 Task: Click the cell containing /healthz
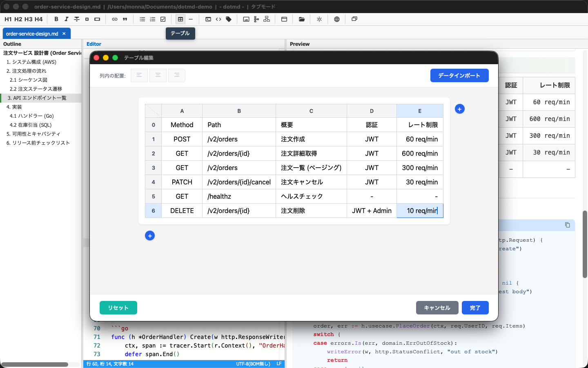pyautogui.click(x=239, y=196)
